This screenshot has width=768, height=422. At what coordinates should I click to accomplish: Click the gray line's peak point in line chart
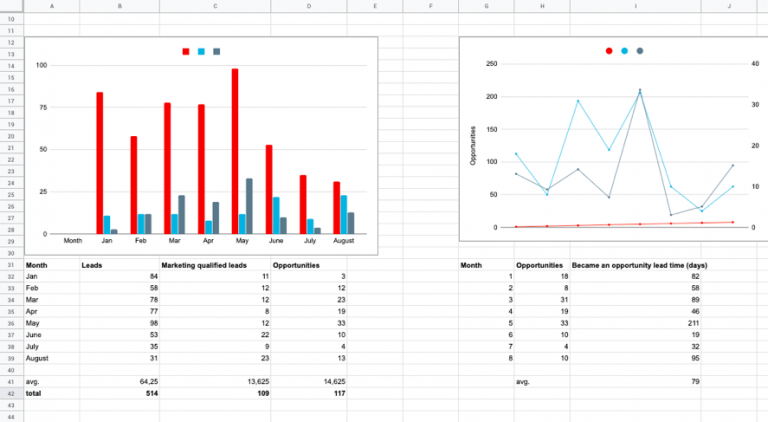(640, 91)
